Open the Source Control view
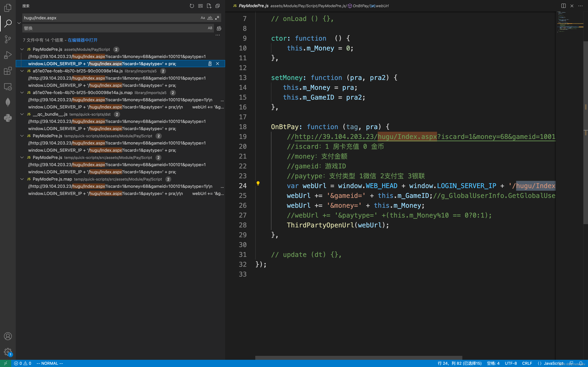Screen dimensions: 588x367 8,39
